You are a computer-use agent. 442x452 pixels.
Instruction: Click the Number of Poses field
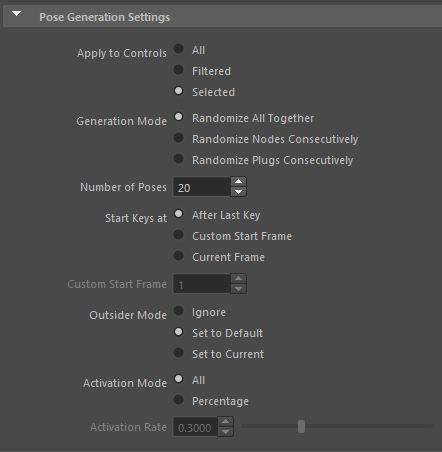click(202, 187)
